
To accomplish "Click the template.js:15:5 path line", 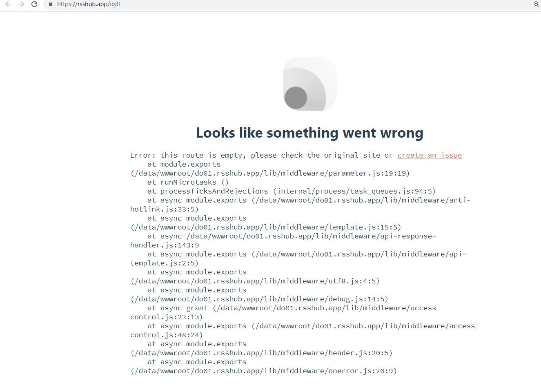I will click(266, 227).
